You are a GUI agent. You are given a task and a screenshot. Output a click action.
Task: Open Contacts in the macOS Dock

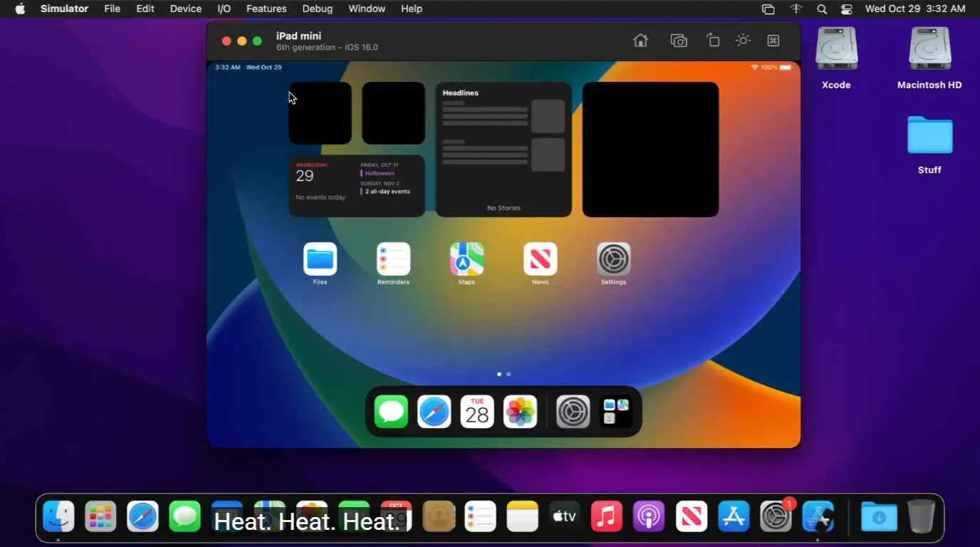[x=438, y=516]
